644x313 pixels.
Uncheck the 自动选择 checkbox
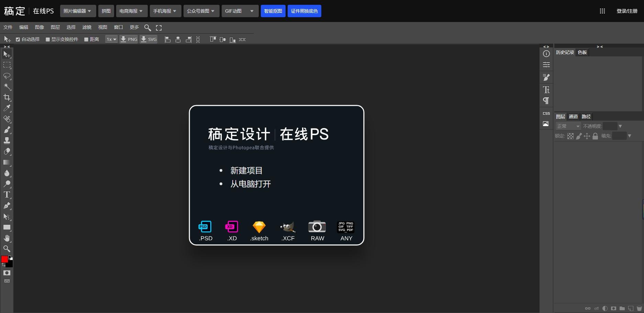coord(18,40)
